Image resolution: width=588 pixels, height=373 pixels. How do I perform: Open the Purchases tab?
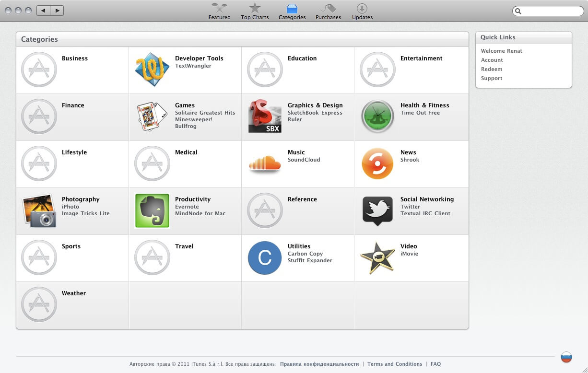click(328, 12)
